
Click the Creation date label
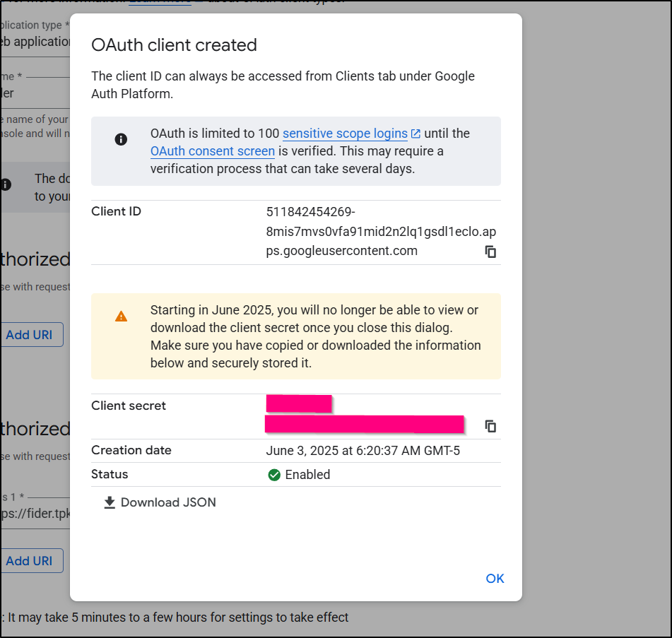point(131,450)
